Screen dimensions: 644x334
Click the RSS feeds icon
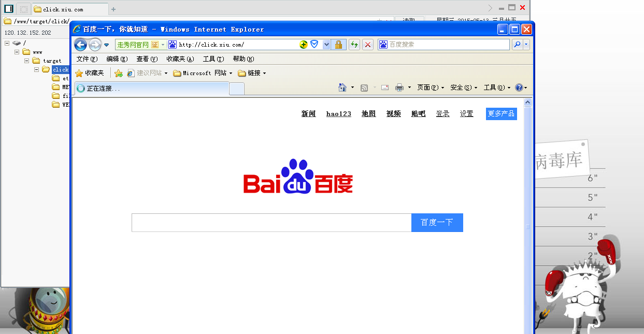pyautogui.click(x=364, y=88)
